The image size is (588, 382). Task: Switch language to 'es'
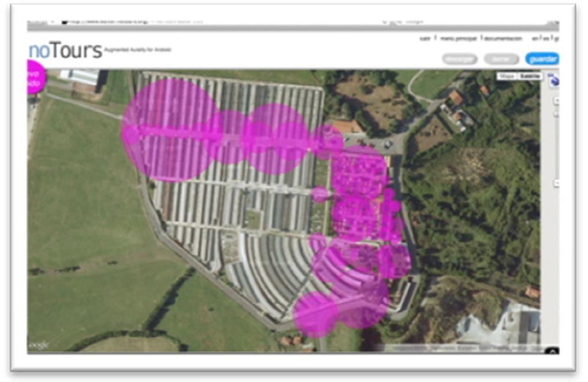pyautogui.click(x=546, y=38)
